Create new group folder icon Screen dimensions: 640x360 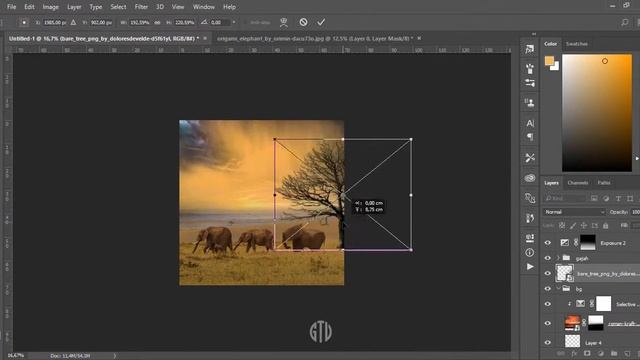(614, 353)
